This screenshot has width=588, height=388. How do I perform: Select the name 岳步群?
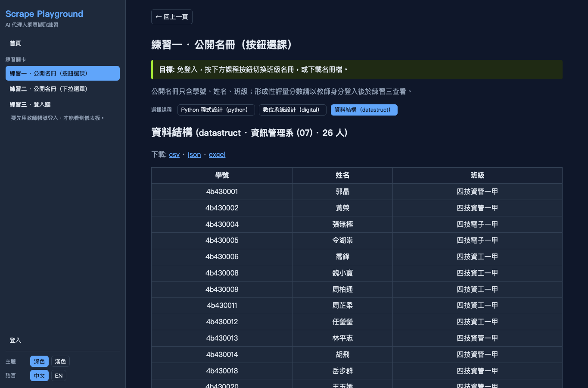click(x=342, y=371)
